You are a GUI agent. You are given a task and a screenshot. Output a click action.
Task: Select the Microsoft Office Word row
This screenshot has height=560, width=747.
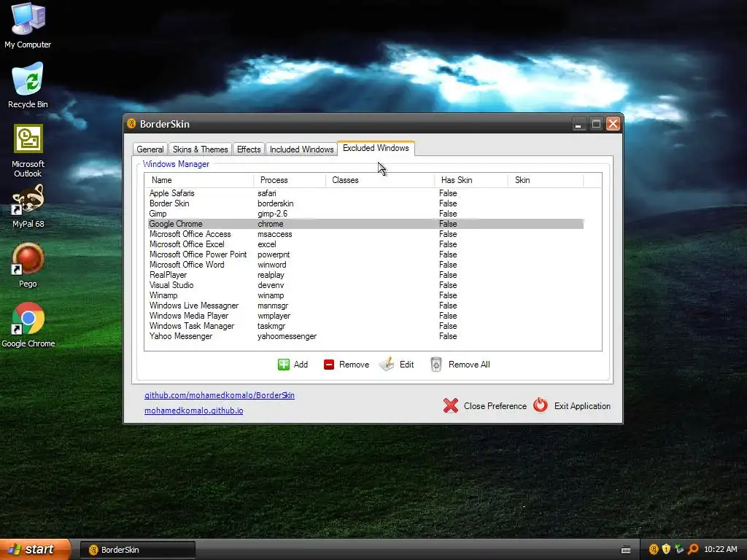tap(366, 264)
